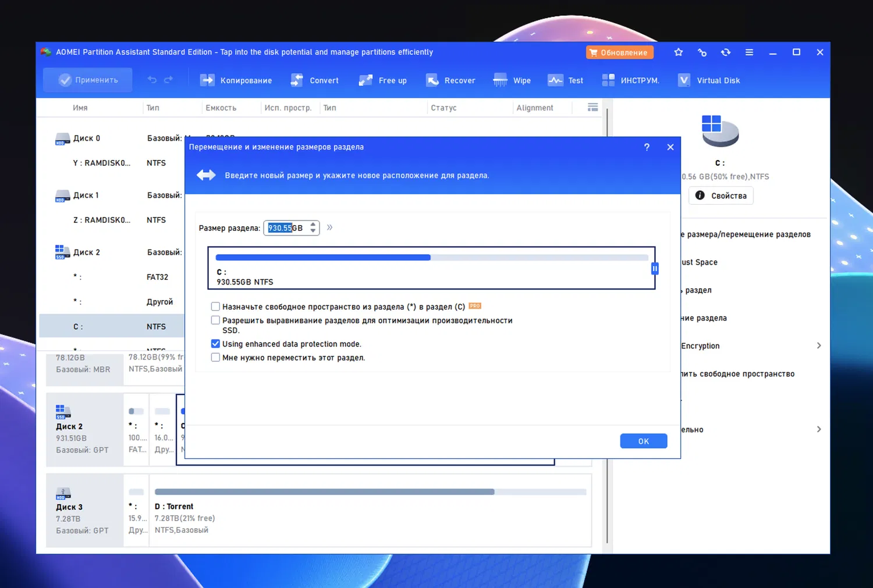The height and width of the screenshot is (588, 873).
Task: Click the Диск 3 icon in the disk map
Action: point(63,493)
